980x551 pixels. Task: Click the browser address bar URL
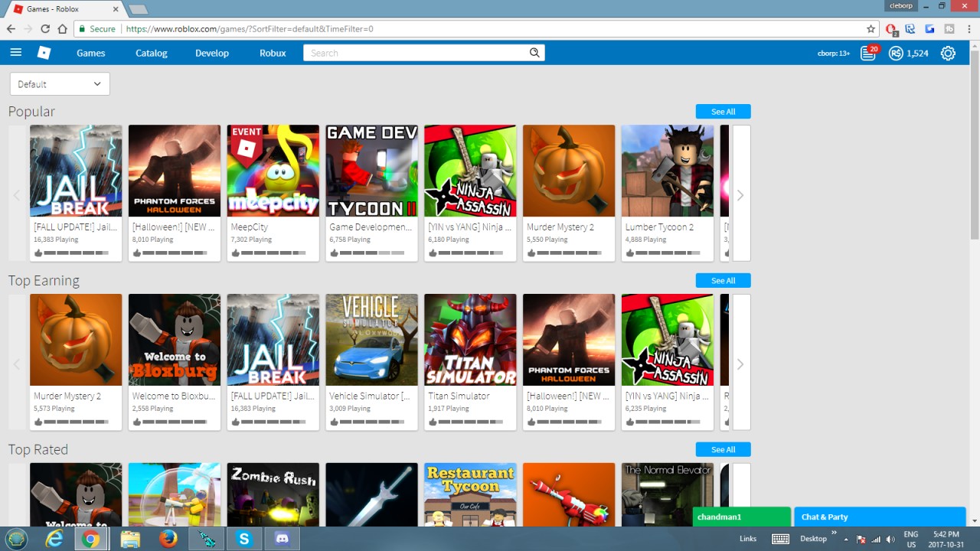pyautogui.click(x=250, y=29)
